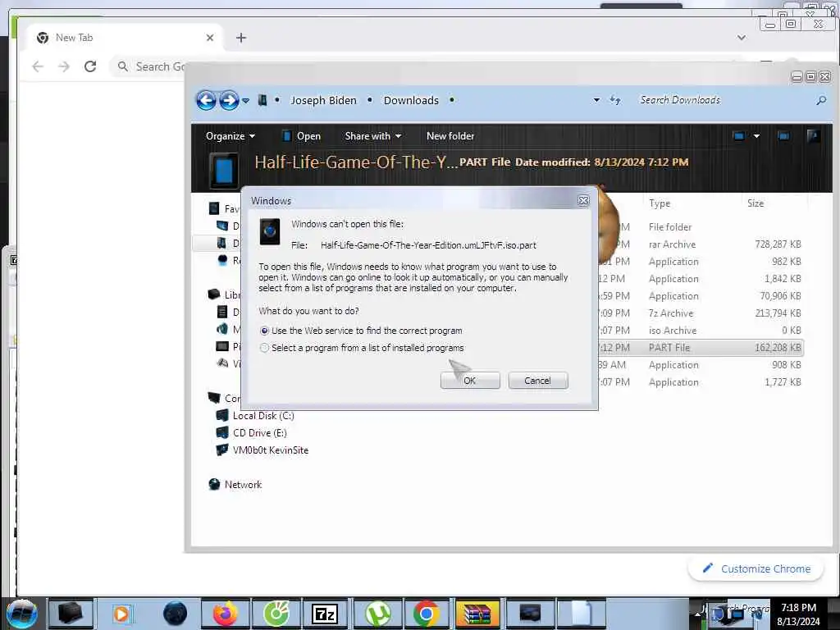Close the Windows can't open file dialog

pyautogui.click(x=583, y=200)
